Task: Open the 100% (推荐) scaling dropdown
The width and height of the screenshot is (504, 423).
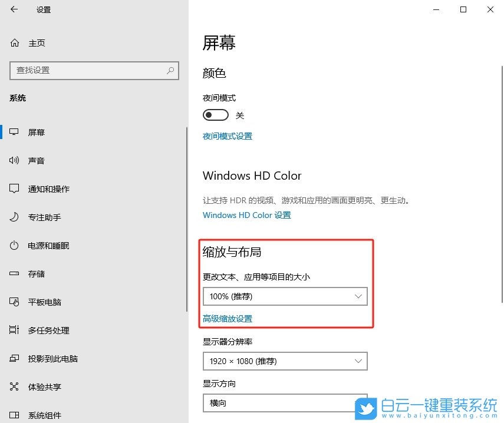Action: [x=285, y=296]
